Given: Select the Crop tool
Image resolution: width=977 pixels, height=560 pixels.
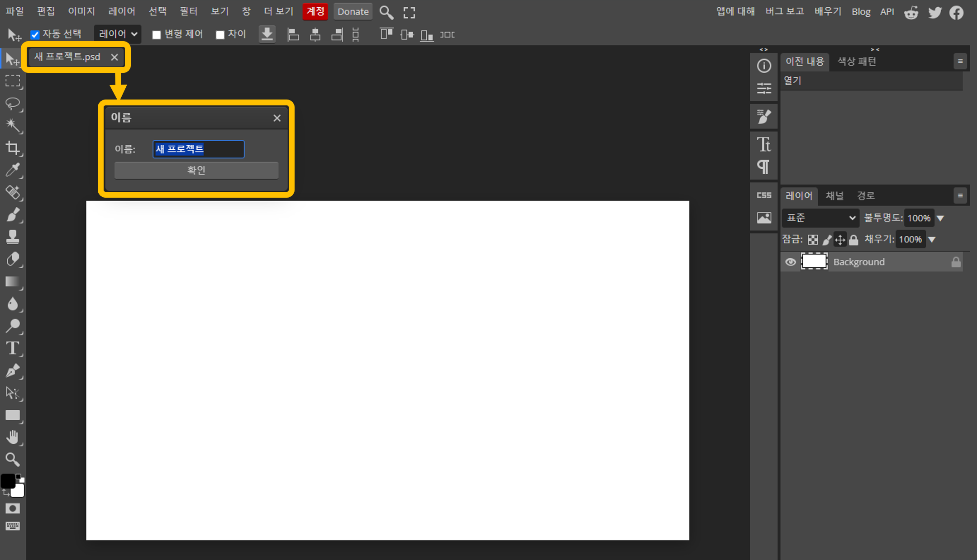Looking at the screenshot, I should coord(13,148).
